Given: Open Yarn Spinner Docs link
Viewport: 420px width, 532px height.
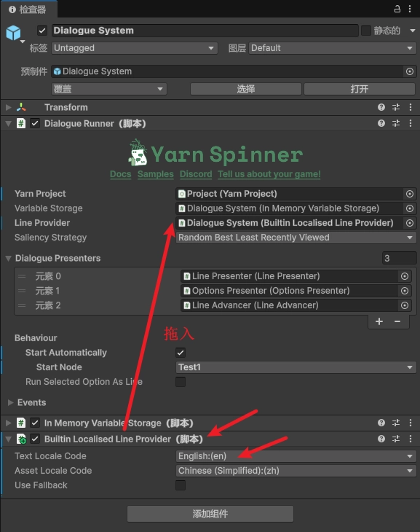Looking at the screenshot, I should click(x=120, y=174).
